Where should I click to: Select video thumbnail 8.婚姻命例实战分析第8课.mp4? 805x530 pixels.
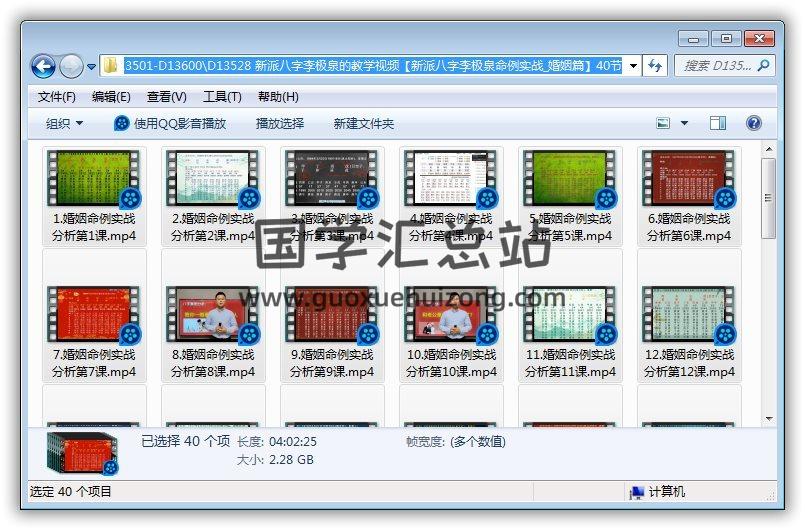pos(212,315)
